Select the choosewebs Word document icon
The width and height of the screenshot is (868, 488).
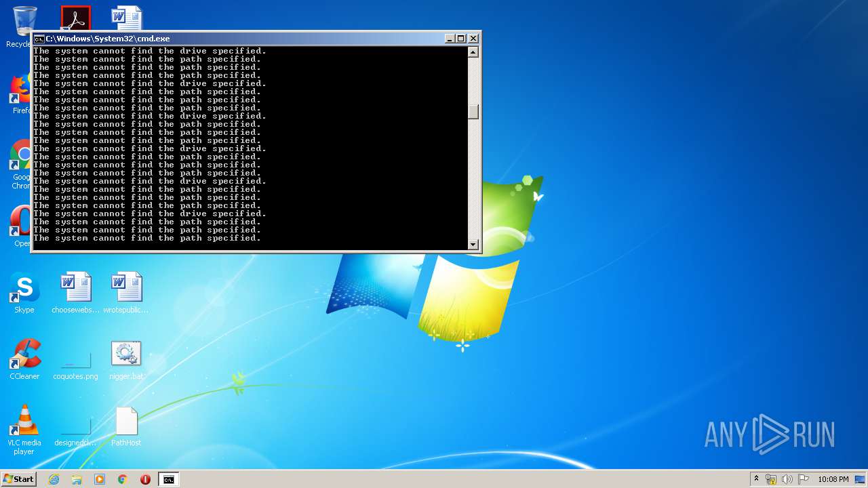point(75,293)
